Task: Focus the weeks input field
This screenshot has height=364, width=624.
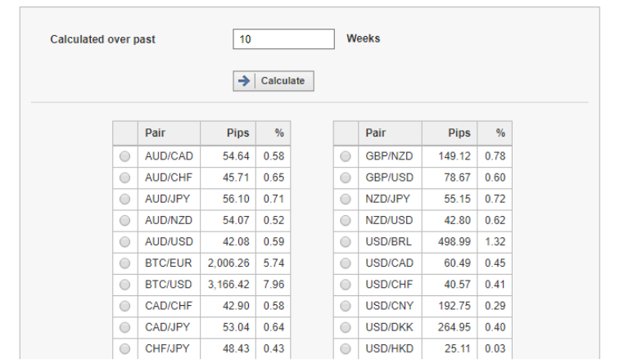Action: (x=283, y=39)
